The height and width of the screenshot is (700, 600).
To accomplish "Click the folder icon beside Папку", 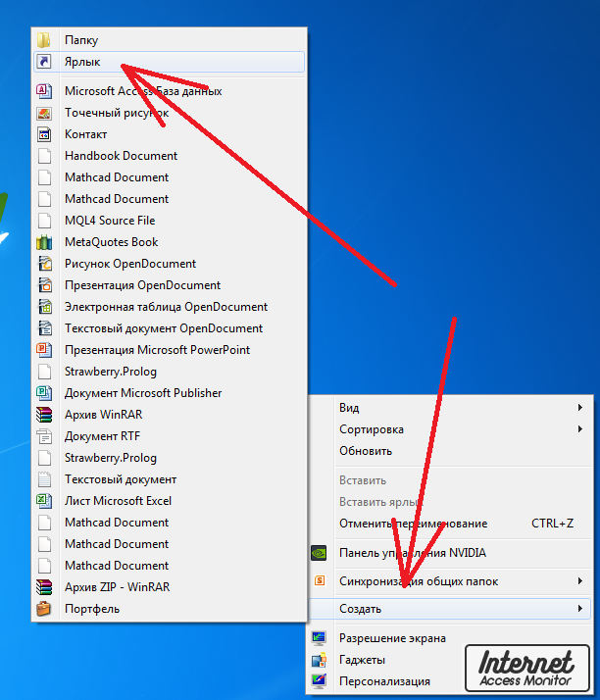I will (x=44, y=40).
